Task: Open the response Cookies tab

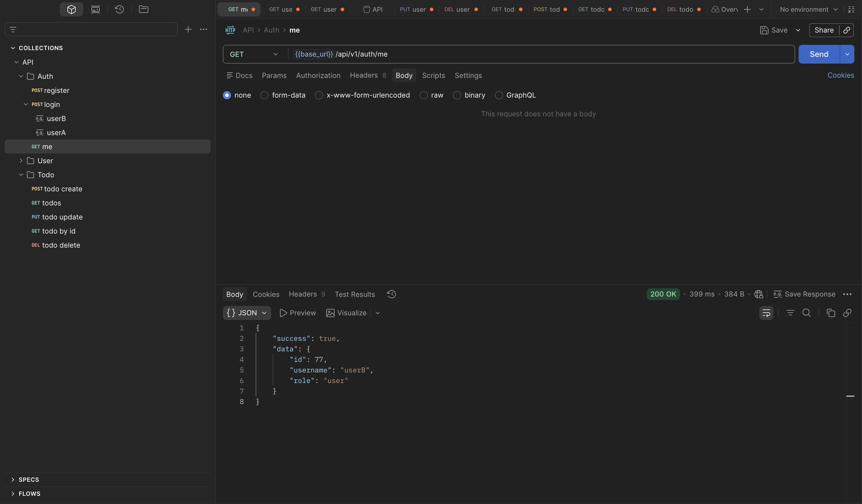Action: [x=266, y=294]
